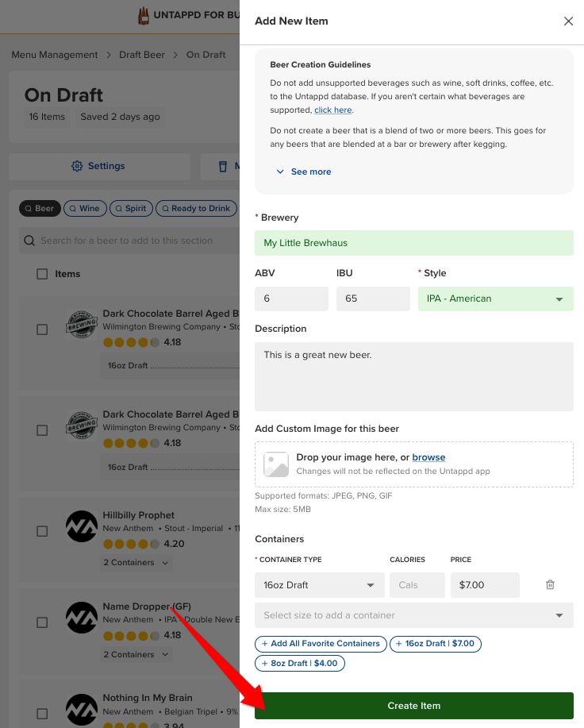This screenshot has height=728, width=584.
Task: Expand 'Select size to add a container' dropdown
Action: click(413, 615)
